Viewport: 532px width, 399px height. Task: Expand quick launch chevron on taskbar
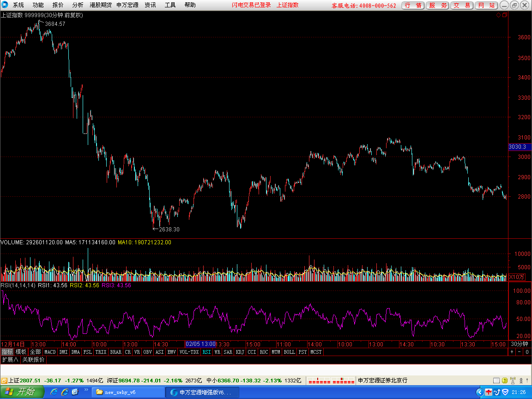[x=86, y=390]
